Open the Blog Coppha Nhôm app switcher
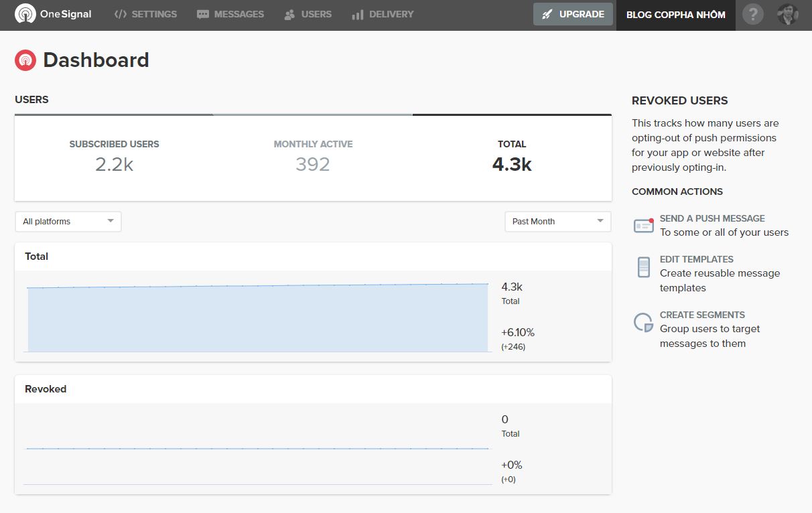 675,14
